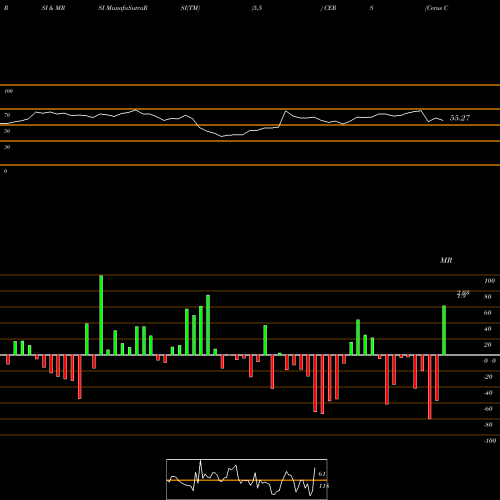Click the '0' RSI axis label

pyautogui.click(x=5, y=171)
